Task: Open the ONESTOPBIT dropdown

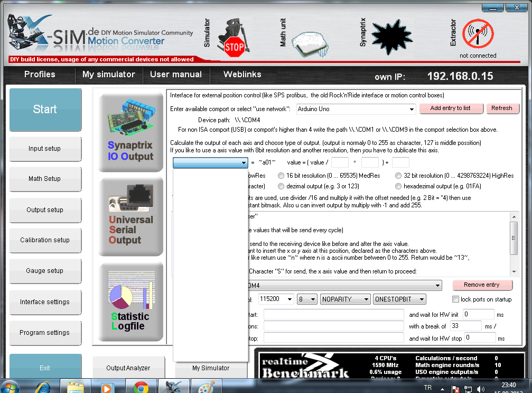Action: (399, 299)
